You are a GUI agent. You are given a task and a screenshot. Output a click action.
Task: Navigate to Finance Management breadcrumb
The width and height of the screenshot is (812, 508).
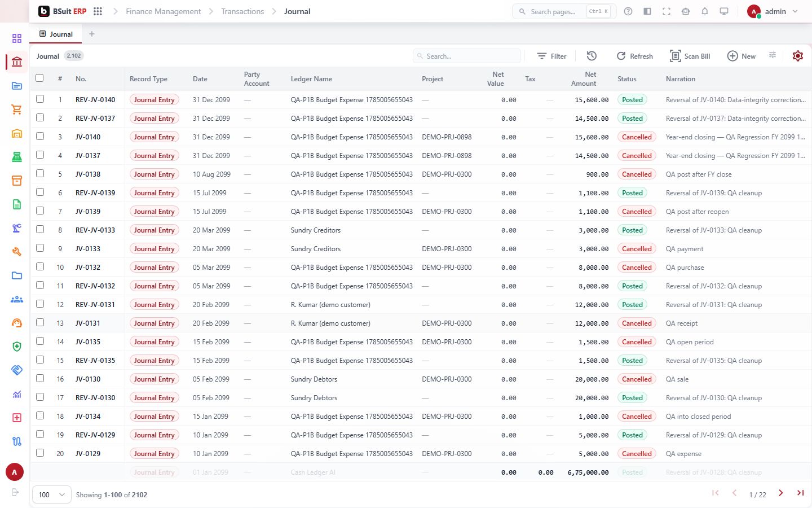click(x=163, y=11)
